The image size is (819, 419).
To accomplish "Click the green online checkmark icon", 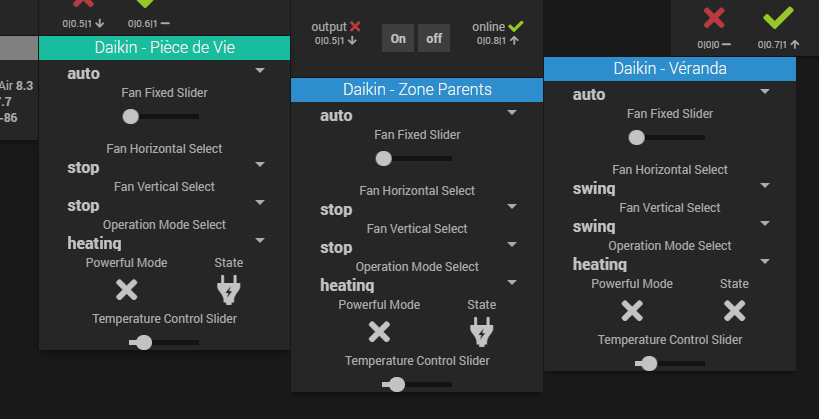I will pos(515,26).
